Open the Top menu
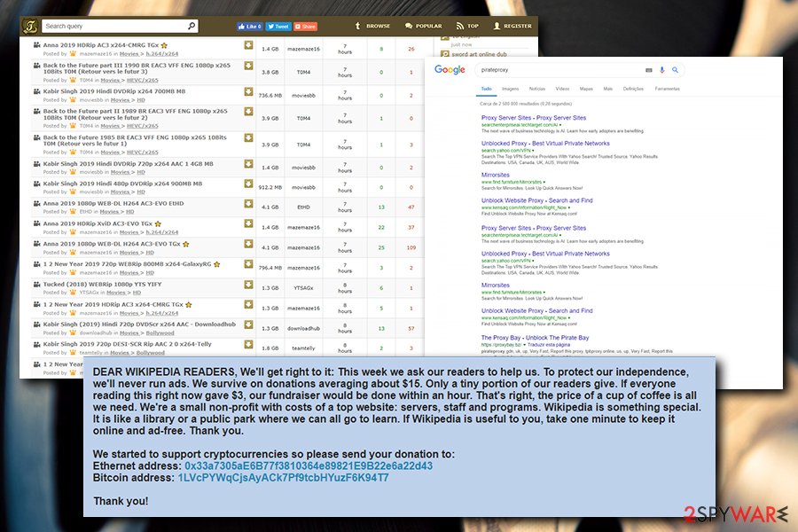Screen dimensions: 798x532 (467, 26)
